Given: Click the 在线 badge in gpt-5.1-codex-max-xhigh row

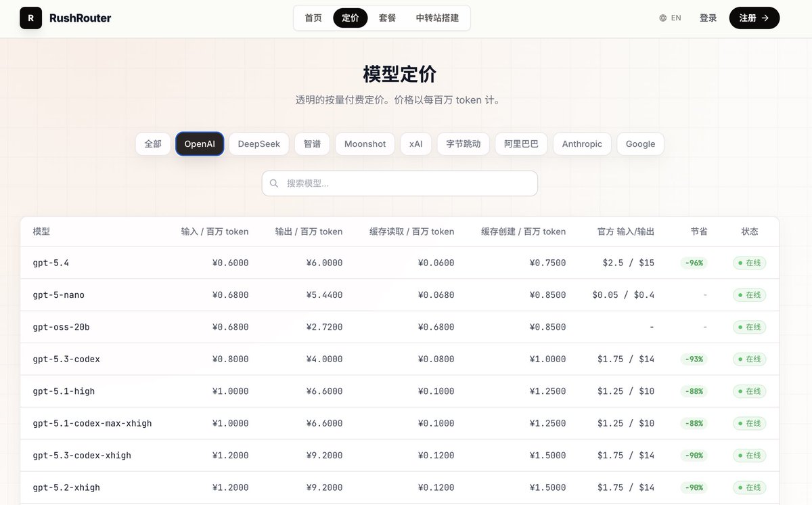Looking at the screenshot, I should (750, 423).
